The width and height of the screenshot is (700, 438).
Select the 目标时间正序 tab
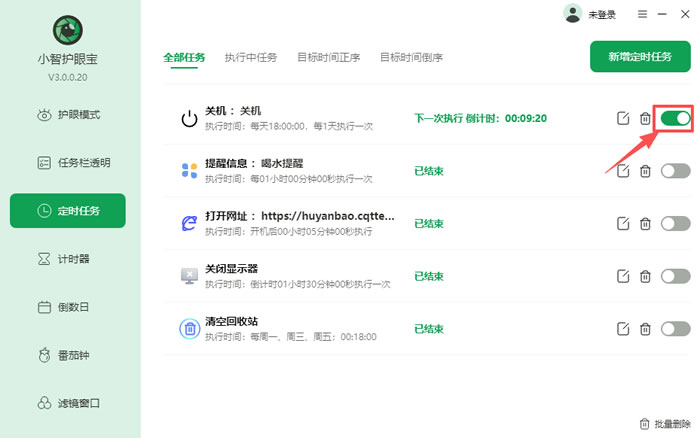point(328,57)
